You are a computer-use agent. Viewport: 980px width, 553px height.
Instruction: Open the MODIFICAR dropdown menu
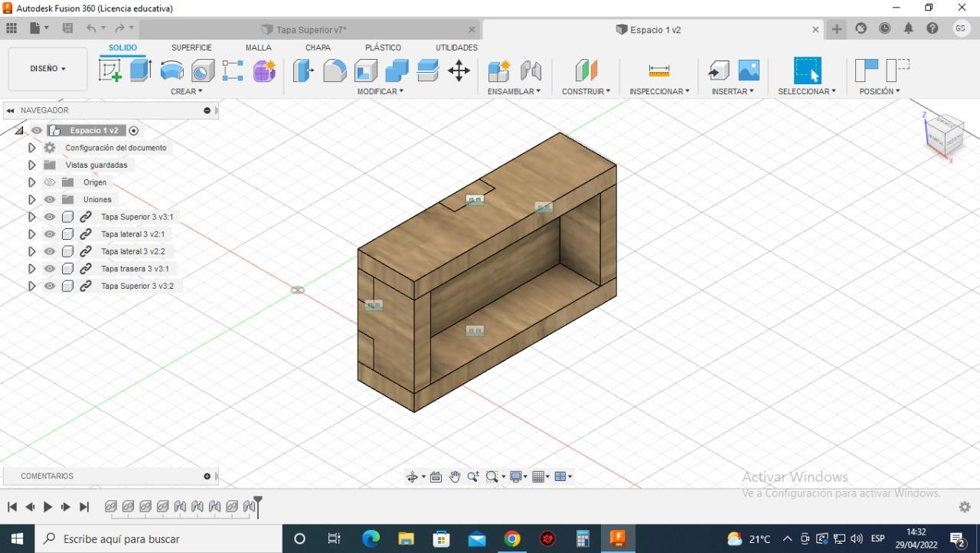click(381, 91)
